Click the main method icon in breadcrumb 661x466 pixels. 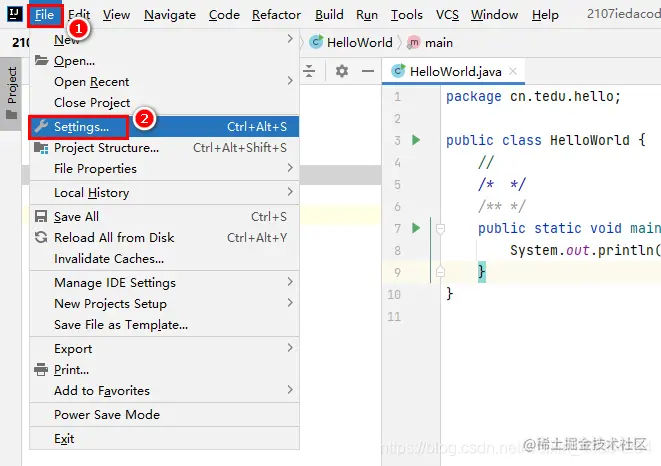tap(414, 42)
